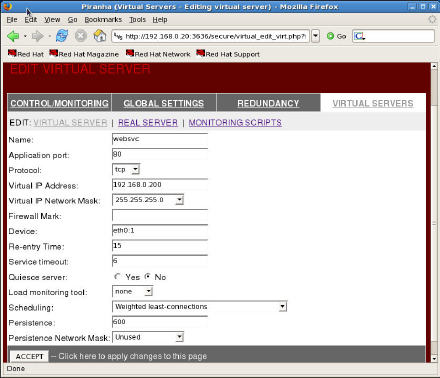Select Yes for Quiesce server
Image resolution: width=440 pixels, height=378 pixels.
coord(117,277)
